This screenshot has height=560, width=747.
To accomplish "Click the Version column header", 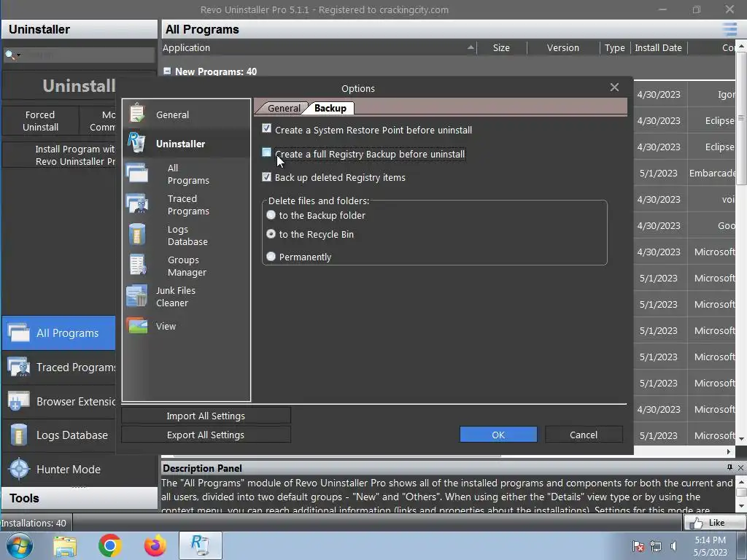I will [x=563, y=47].
